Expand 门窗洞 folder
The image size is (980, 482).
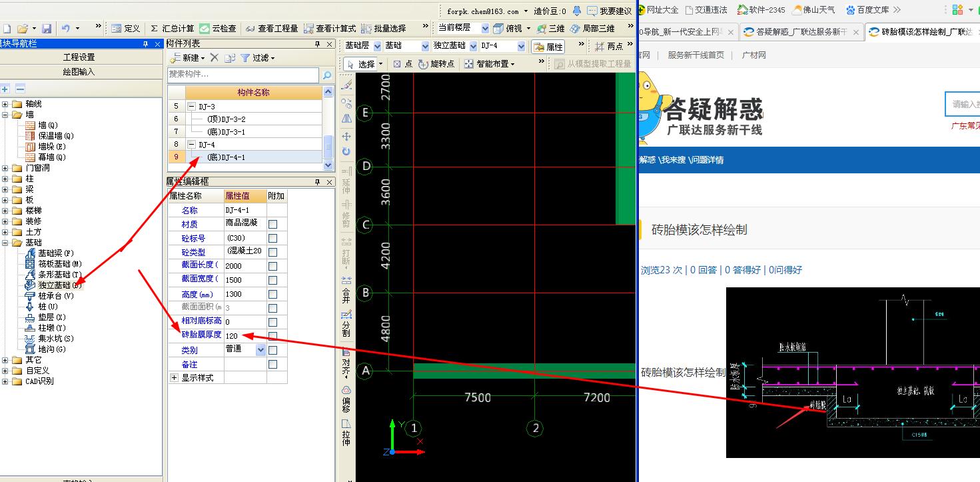[x=5, y=168]
